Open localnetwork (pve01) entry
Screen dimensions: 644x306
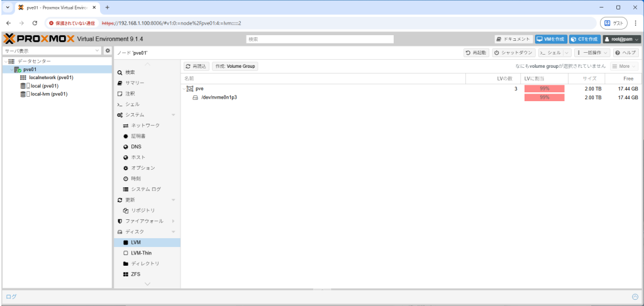(x=52, y=77)
